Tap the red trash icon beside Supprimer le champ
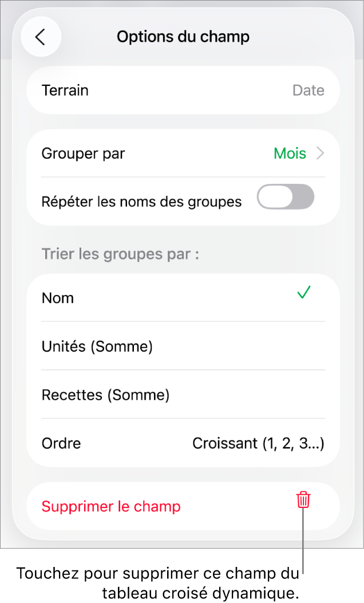364x603 pixels. pyautogui.click(x=302, y=500)
